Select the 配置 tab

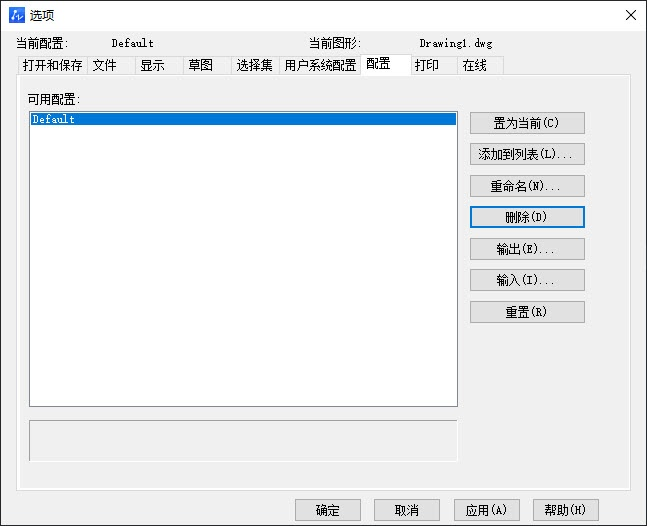coord(386,64)
